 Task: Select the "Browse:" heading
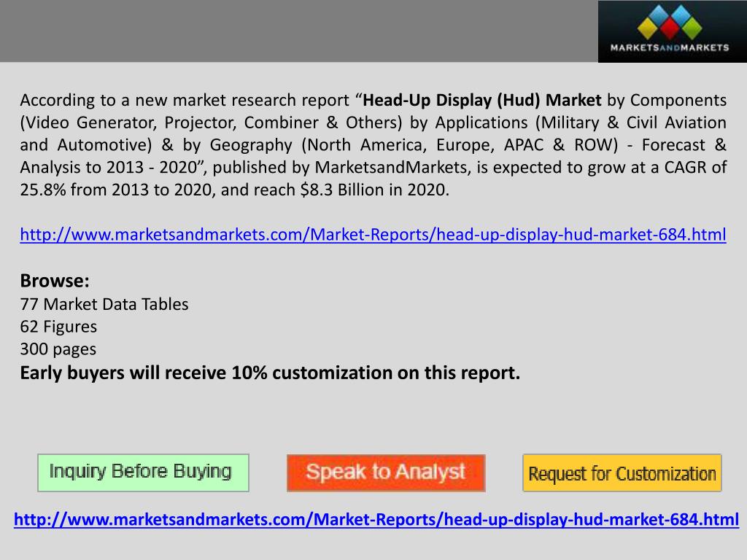click(x=55, y=281)
